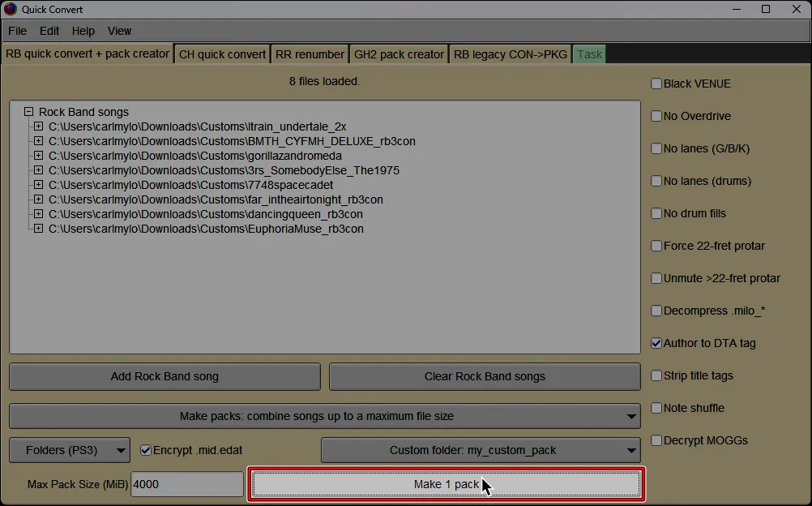
Task: Select the 3rs_SomebodyElse_The1975 path row
Action: pyautogui.click(x=224, y=170)
